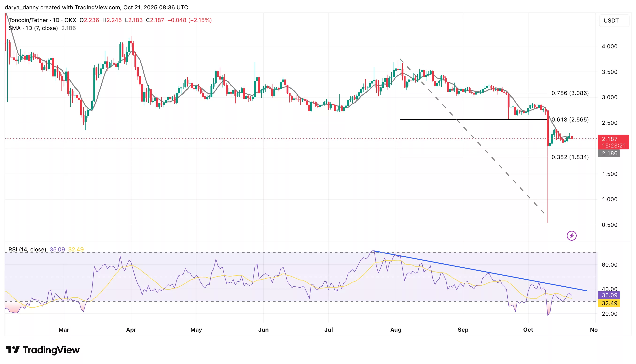
Task: Click the gray 2.186 SMA price tag
Action: click(609, 153)
